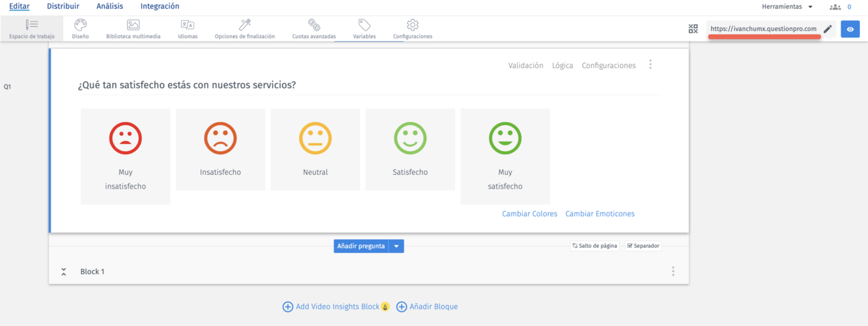Click plus icon of Add Video Insights Block
The width and height of the screenshot is (868, 326).
click(x=287, y=306)
